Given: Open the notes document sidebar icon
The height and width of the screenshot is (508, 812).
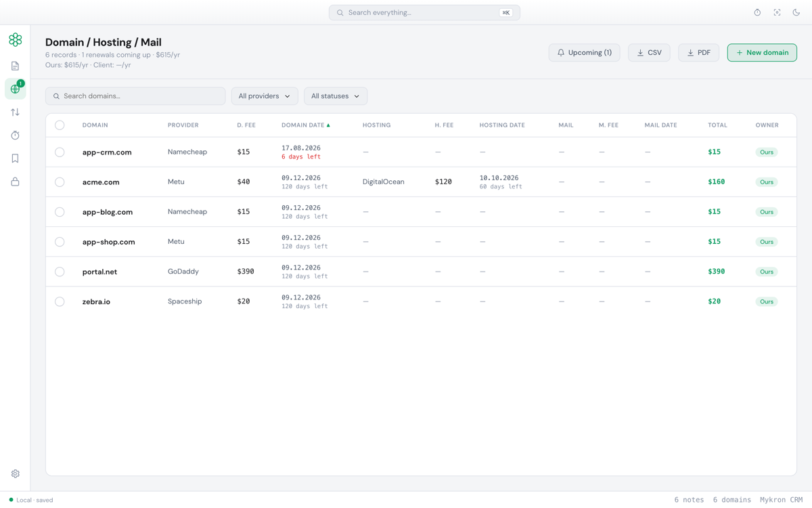Looking at the screenshot, I should 15,66.
